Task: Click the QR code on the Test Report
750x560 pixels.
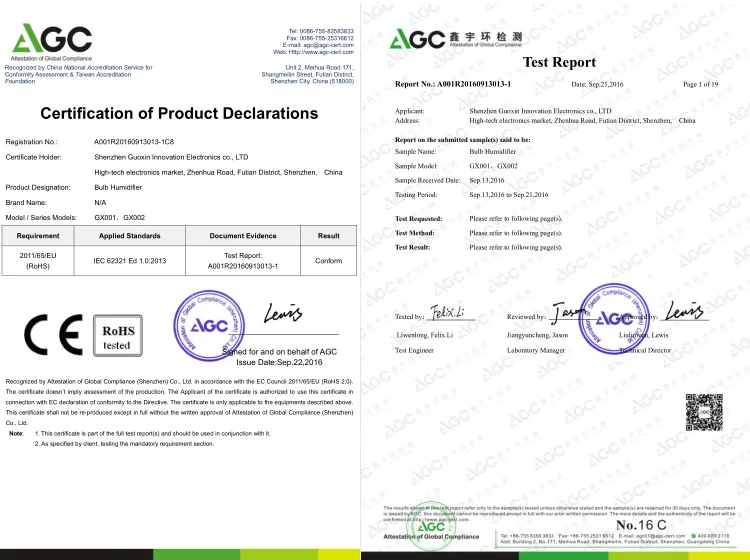Action: [x=704, y=412]
